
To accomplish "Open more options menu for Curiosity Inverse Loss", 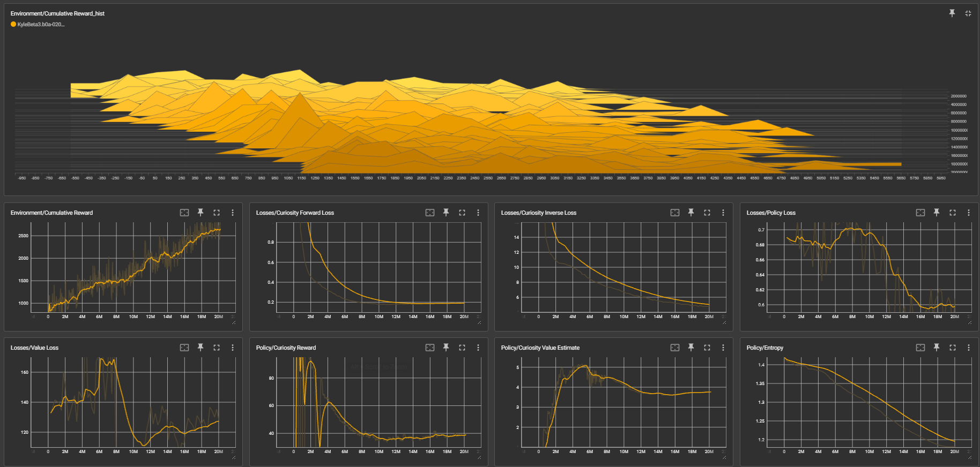I will [x=723, y=213].
